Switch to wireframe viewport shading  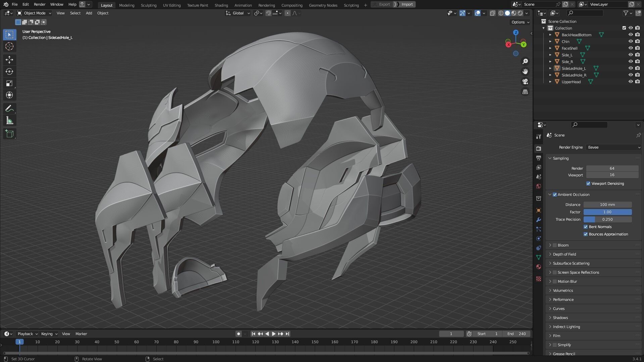click(x=501, y=13)
